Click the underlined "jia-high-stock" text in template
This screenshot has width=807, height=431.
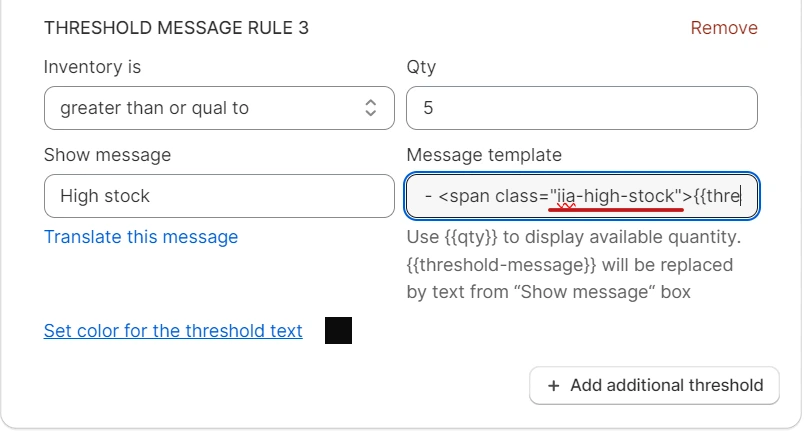click(x=617, y=197)
